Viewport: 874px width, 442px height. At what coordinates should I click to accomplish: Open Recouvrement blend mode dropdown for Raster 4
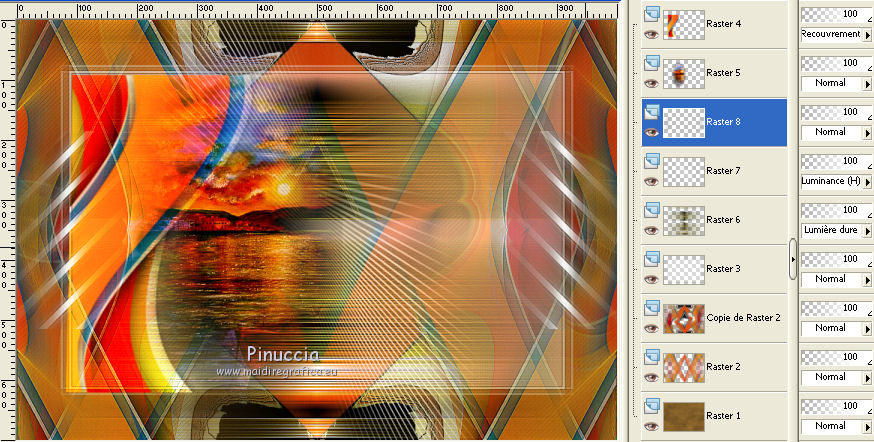click(867, 35)
